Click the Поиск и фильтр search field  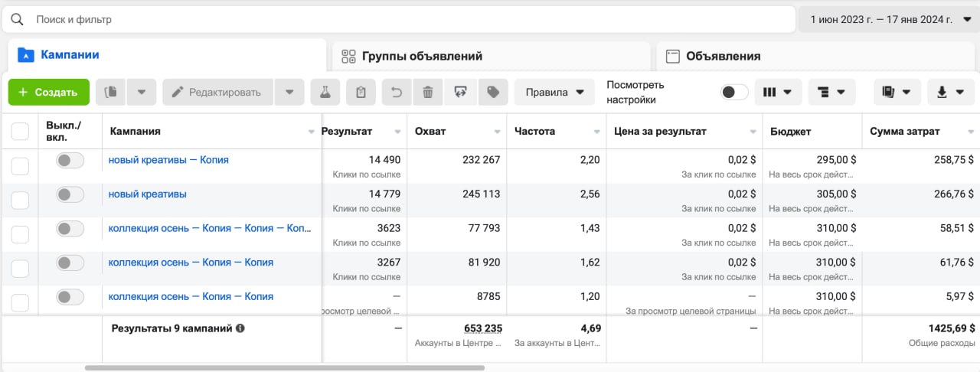pos(398,19)
